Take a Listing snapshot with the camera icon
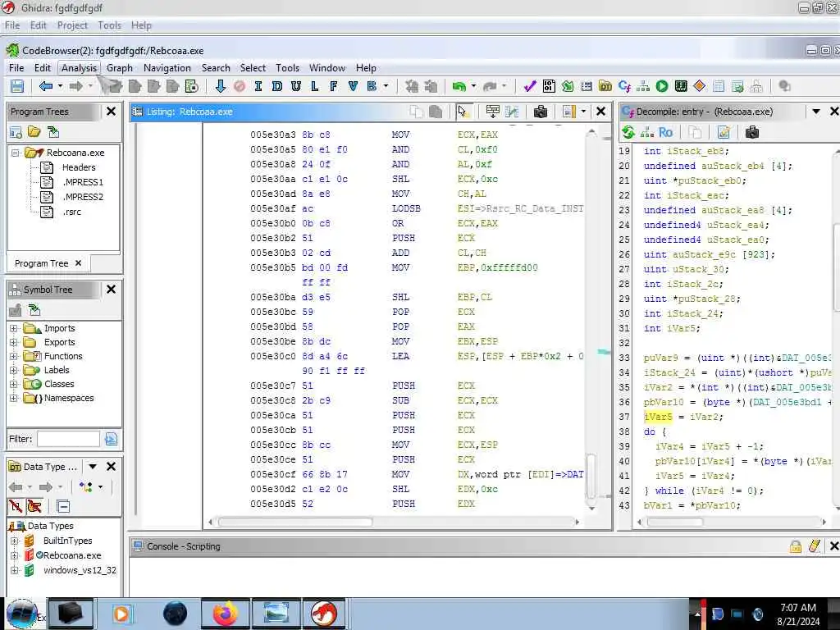The width and height of the screenshot is (840, 630). coord(541,112)
